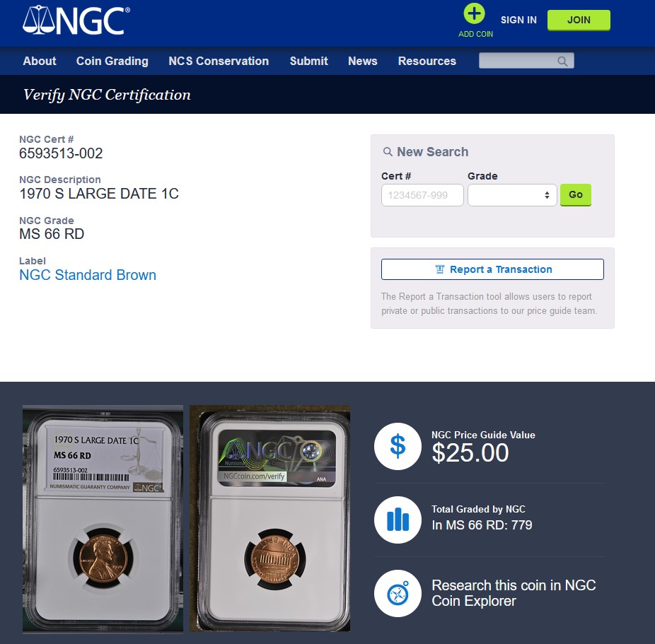The image size is (655, 644).
Task: Click the green Go button
Action: pos(576,194)
